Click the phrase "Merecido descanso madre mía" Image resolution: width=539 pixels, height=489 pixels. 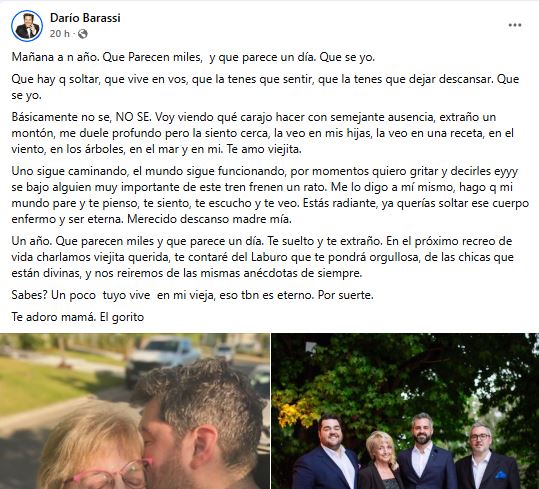click(209, 219)
